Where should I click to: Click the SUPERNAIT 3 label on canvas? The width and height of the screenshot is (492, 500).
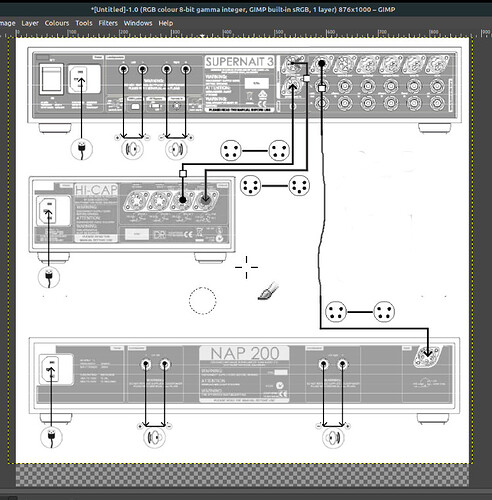(x=239, y=62)
